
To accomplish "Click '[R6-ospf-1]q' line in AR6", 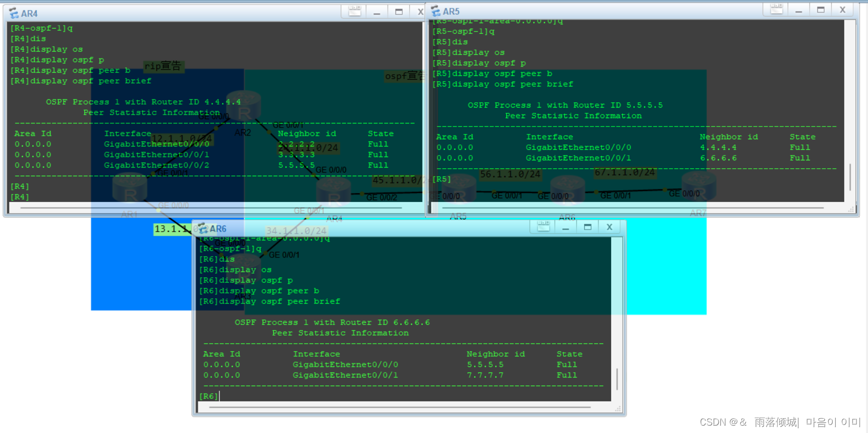I will (x=230, y=248).
